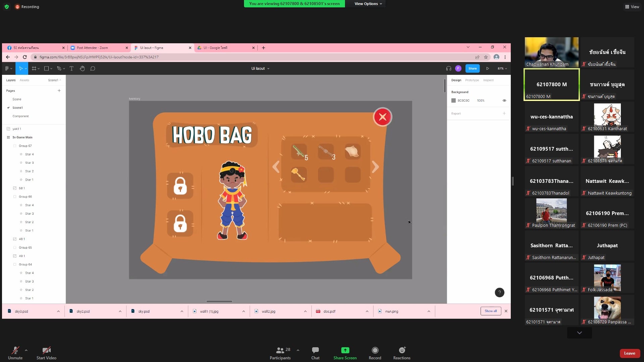Select the Text tool in Figma toolbar

pyautogui.click(x=71, y=68)
